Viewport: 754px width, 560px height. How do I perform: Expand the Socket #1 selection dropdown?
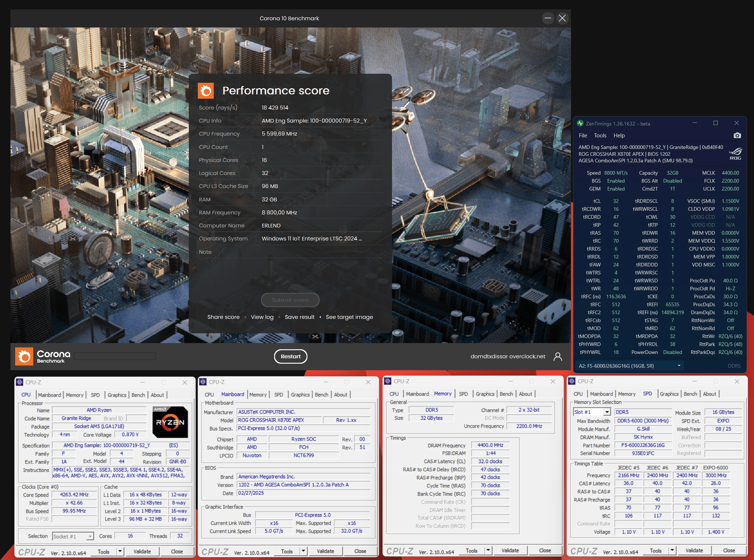tap(90, 537)
